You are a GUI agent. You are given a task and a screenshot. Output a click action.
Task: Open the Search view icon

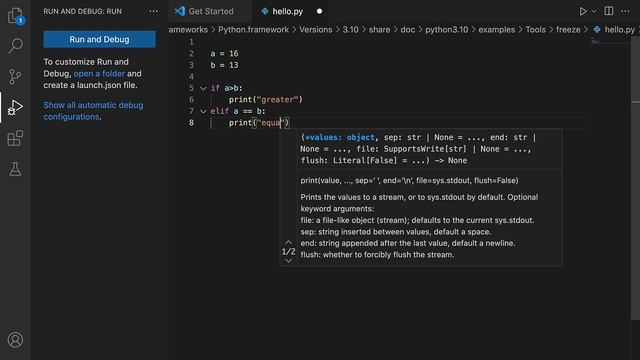[16, 46]
